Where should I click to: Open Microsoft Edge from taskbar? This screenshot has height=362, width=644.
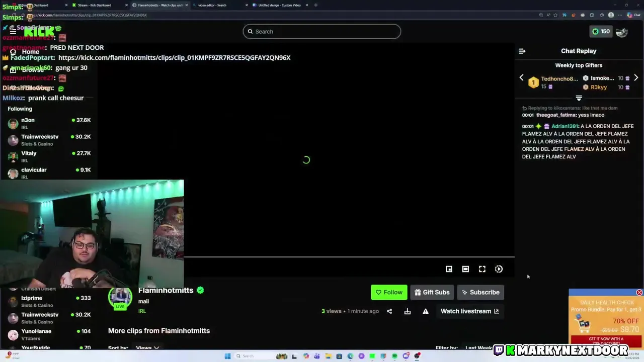tap(350, 356)
